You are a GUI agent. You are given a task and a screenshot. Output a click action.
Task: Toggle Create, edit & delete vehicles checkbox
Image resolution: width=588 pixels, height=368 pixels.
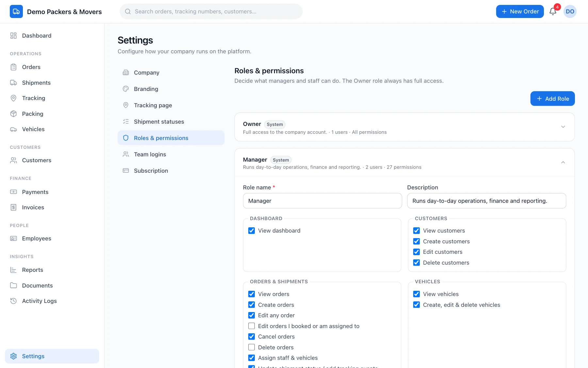(x=416, y=305)
